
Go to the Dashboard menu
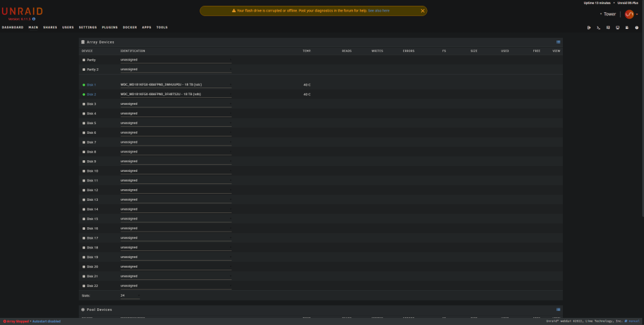click(x=13, y=28)
